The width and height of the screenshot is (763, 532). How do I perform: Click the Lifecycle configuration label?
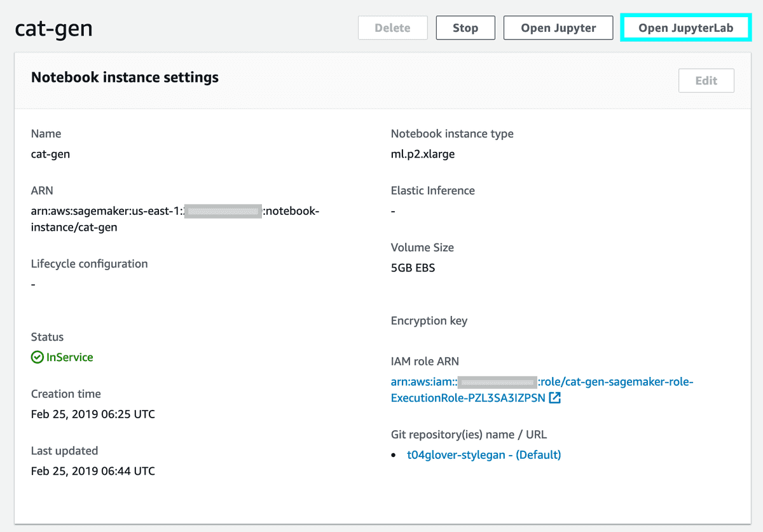90,264
